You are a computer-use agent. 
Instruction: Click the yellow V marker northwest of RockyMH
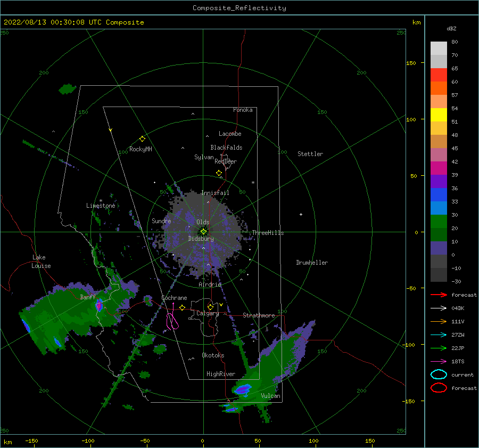click(111, 130)
